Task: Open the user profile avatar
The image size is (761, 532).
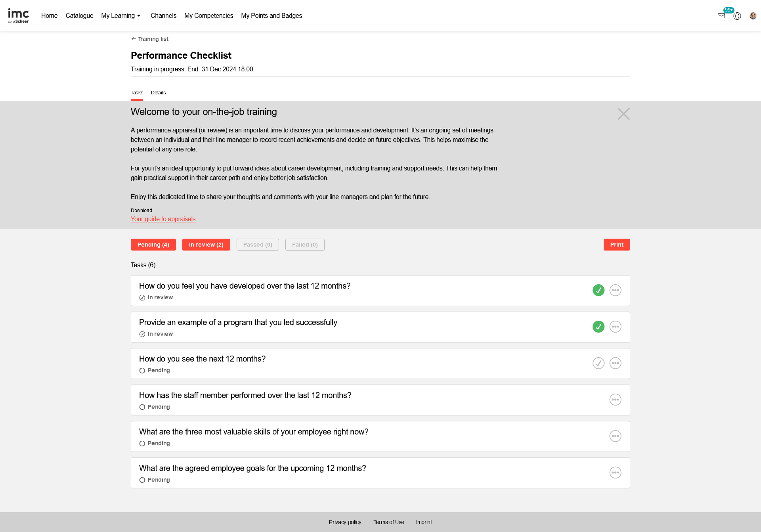Action: (753, 16)
